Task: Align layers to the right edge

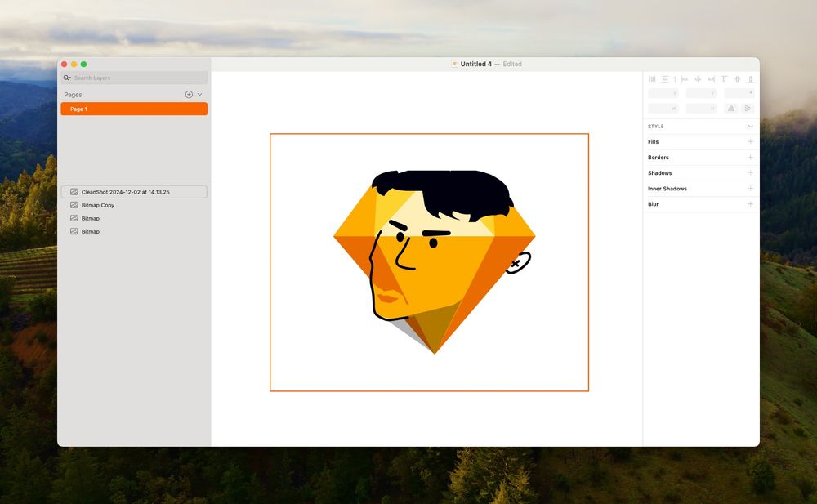Action: 712,79
